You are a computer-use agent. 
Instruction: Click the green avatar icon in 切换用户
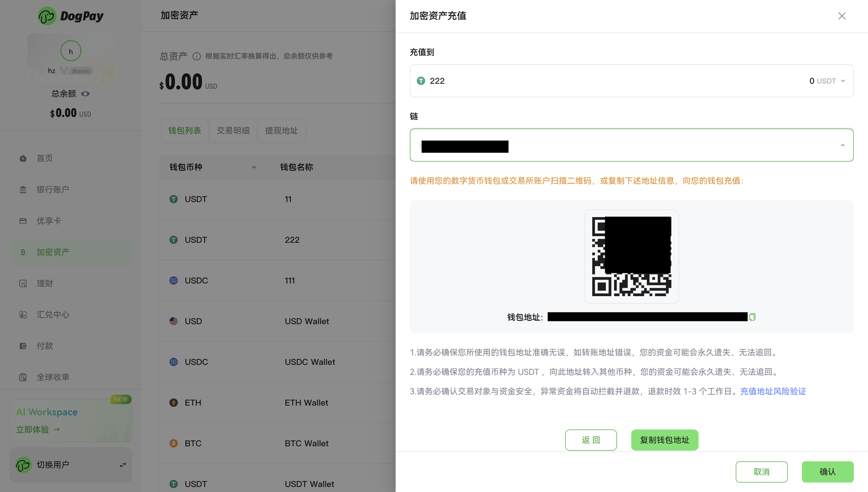click(23, 465)
